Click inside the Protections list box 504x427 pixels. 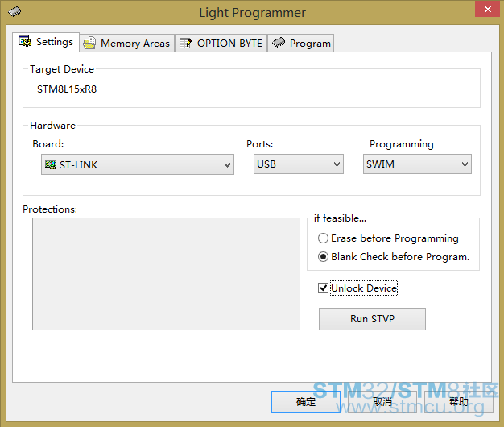point(166,274)
